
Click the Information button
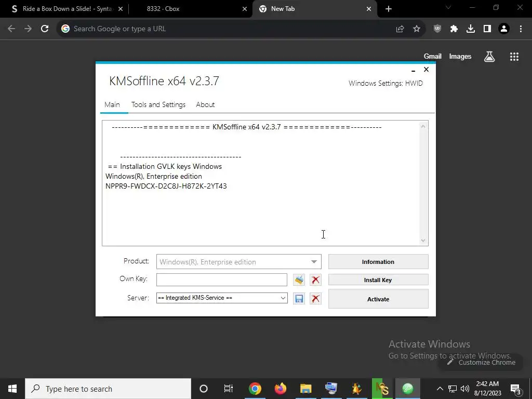378,262
